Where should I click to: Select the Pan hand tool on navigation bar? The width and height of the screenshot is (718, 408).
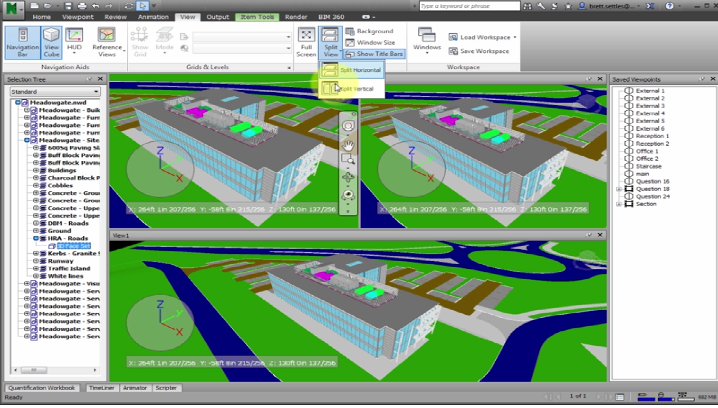[x=348, y=146]
